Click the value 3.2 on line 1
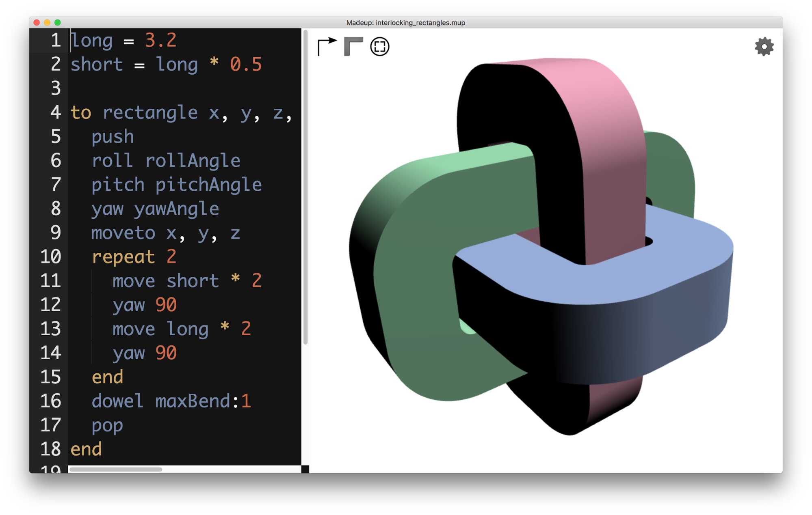This screenshot has height=515, width=812. (x=161, y=40)
